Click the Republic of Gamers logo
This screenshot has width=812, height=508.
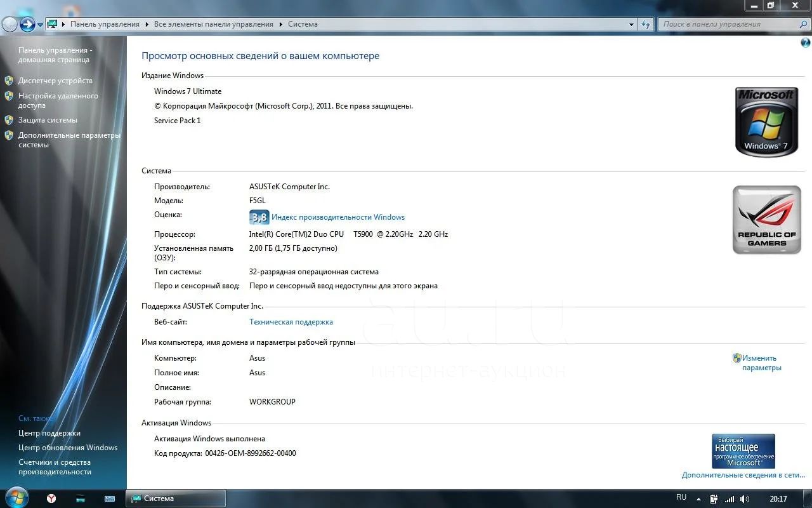coord(766,220)
